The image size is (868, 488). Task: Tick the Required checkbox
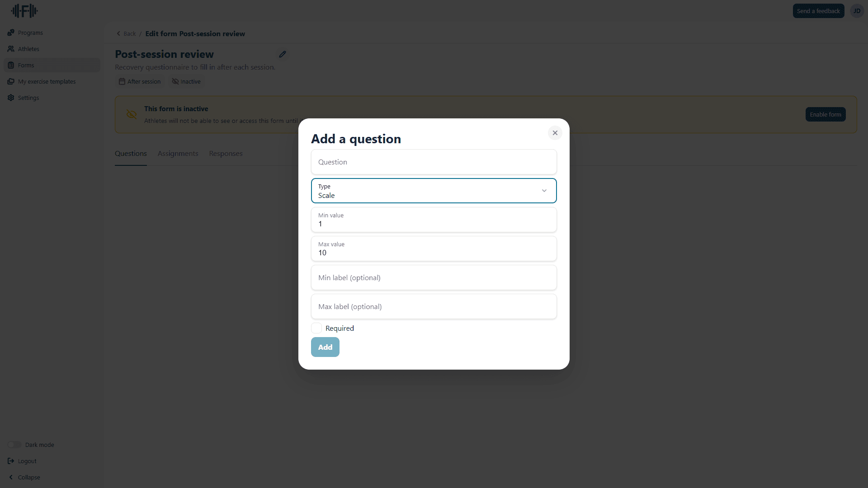316,328
